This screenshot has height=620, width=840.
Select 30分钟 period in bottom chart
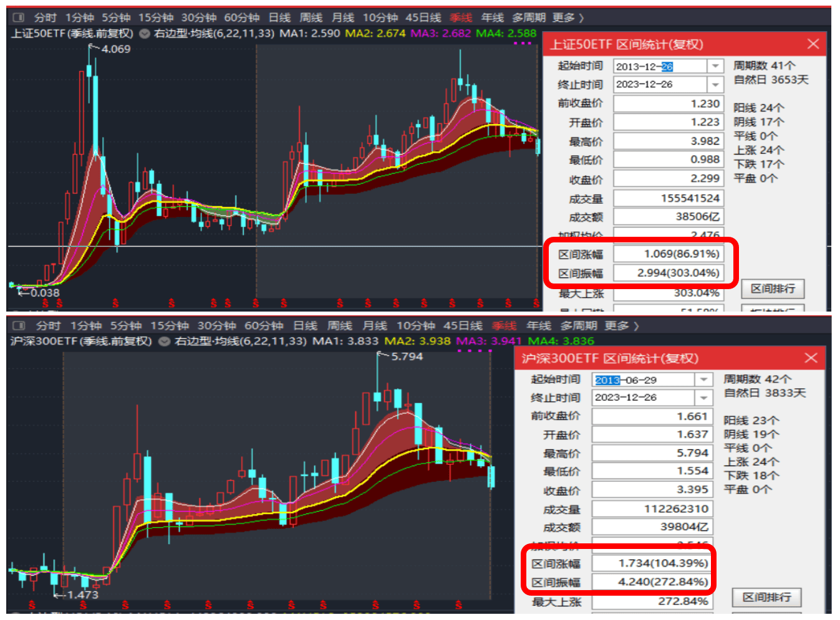pyautogui.click(x=216, y=325)
